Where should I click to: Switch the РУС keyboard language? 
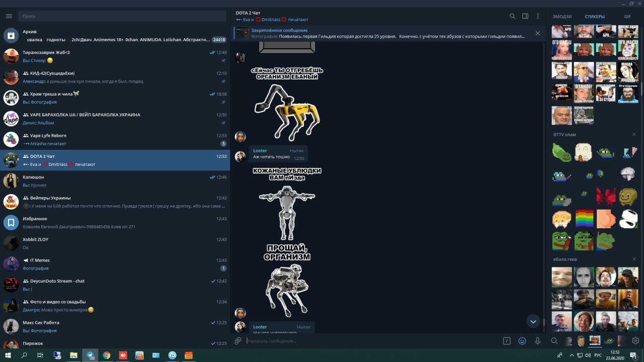click(598, 355)
